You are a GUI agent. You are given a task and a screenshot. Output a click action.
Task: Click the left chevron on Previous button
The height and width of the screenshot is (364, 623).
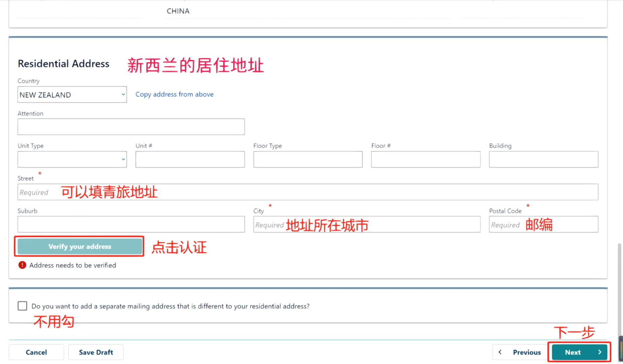click(500, 352)
